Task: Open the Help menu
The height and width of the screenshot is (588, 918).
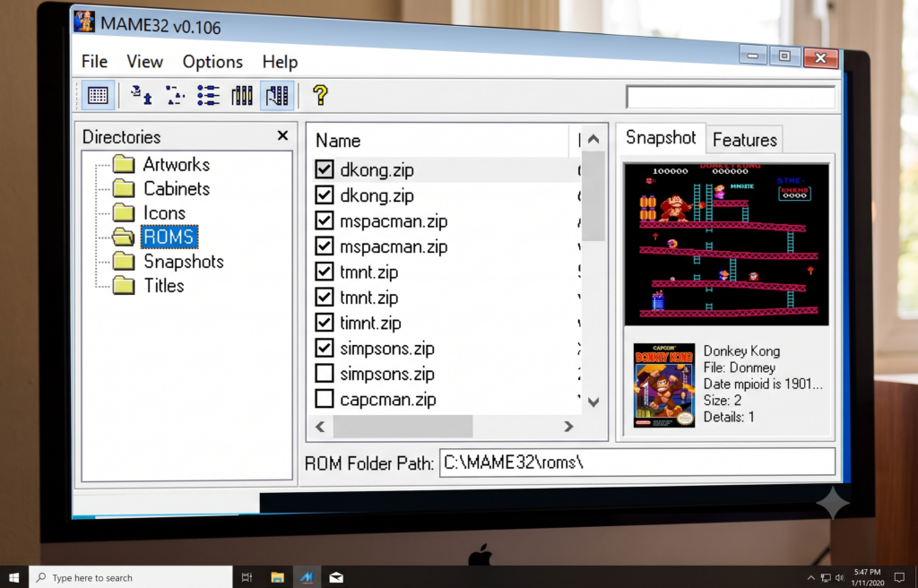Action: click(x=280, y=62)
